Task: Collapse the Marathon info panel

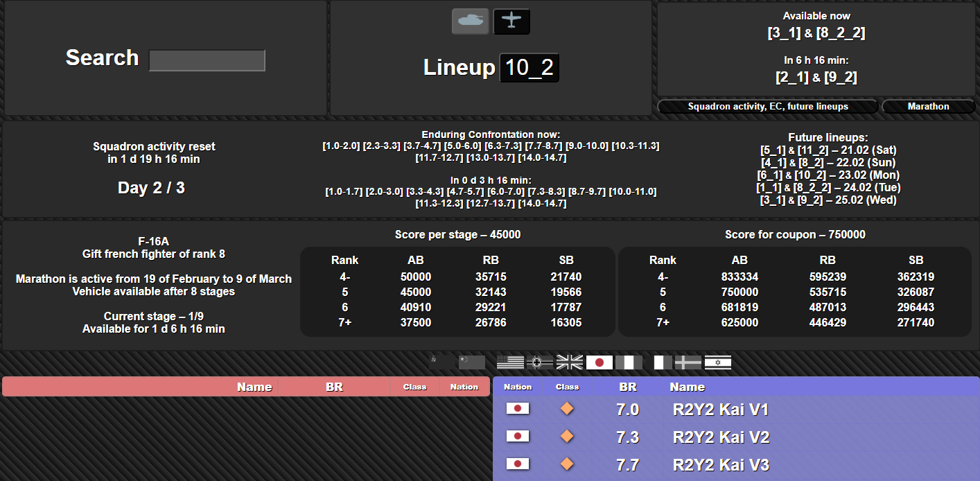Action: [928, 107]
